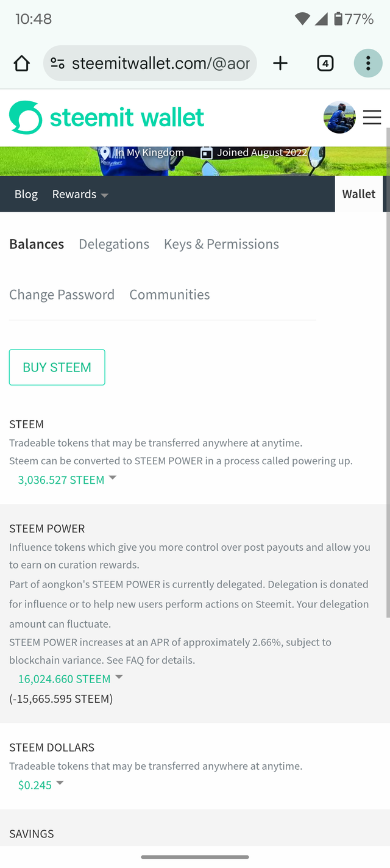The image size is (390, 868).
Task: Click the Steemit Wallet logo
Action: 107,118
